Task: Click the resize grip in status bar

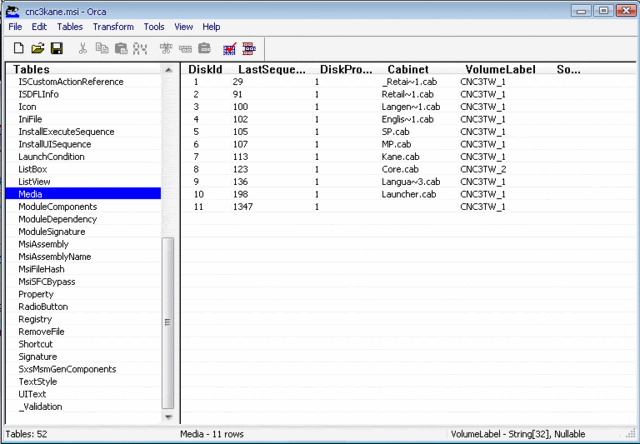Action: pos(631,434)
